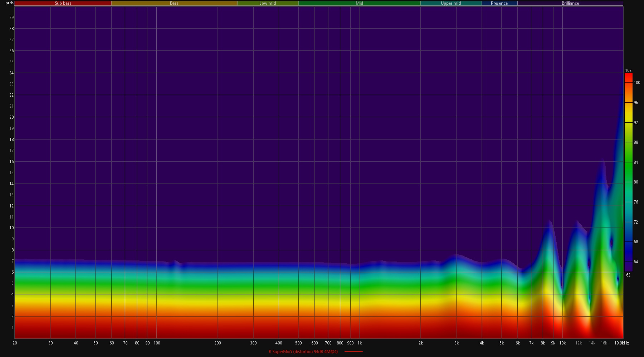Click the 62 minimum value of color scale

pos(628,275)
